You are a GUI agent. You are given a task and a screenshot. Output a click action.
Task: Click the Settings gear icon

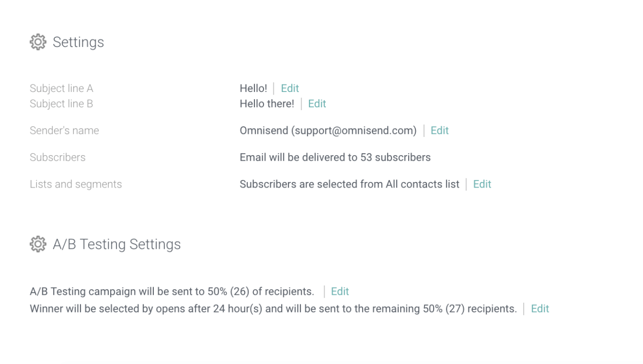[x=37, y=42]
